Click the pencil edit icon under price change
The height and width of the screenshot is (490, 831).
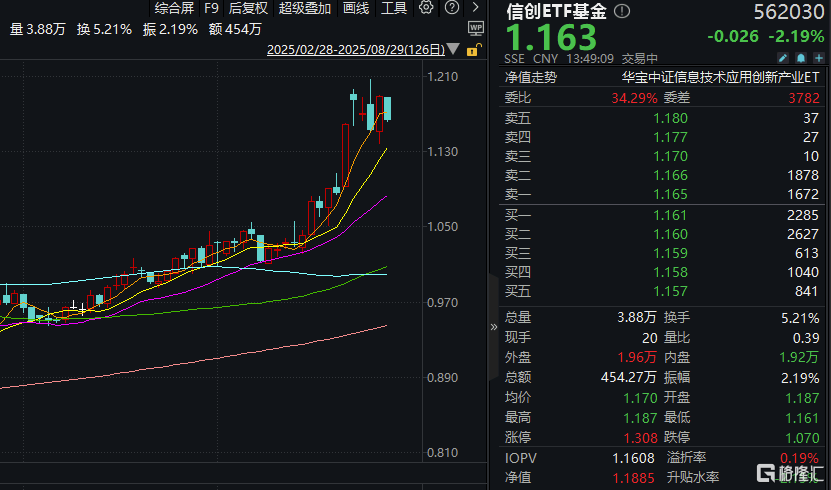tap(783, 58)
